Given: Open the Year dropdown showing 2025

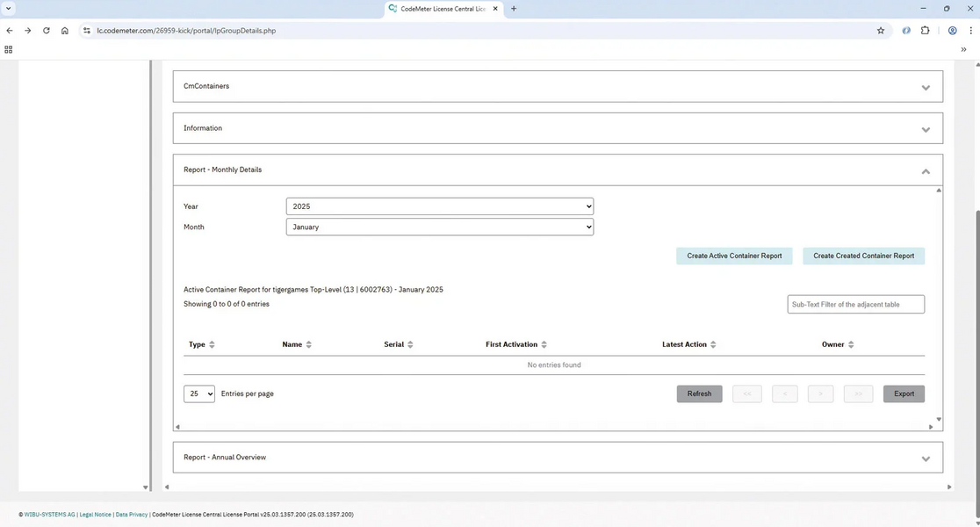Looking at the screenshot, I should click(x=439, y=206).
